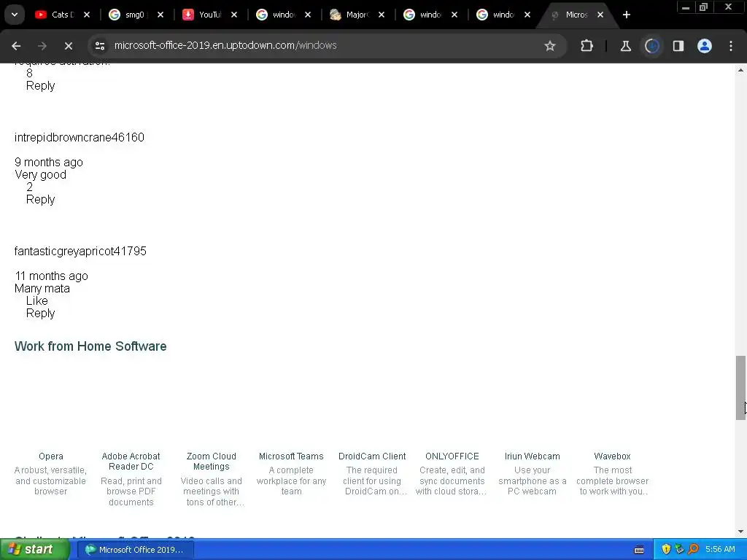Open Work from Home Software heading

(90, 346)
